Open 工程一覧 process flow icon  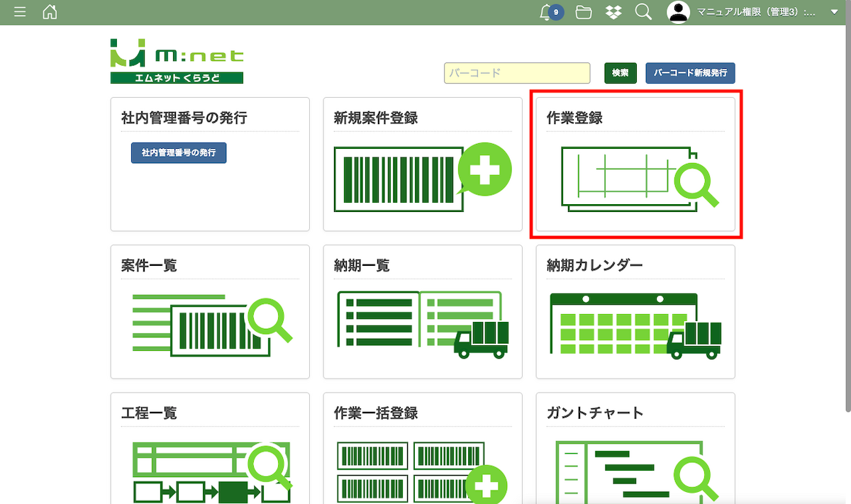coord(211,471)
